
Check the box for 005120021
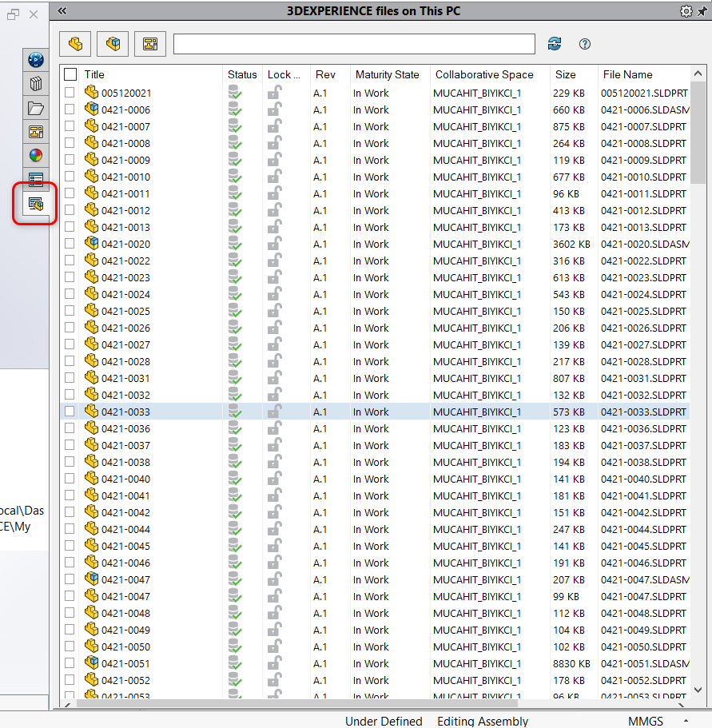70,93
